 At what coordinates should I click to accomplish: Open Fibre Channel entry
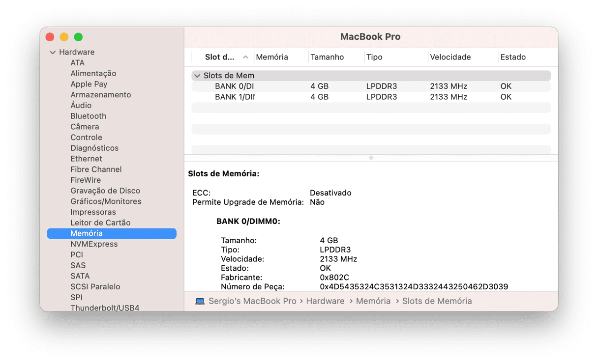point(96,169)
